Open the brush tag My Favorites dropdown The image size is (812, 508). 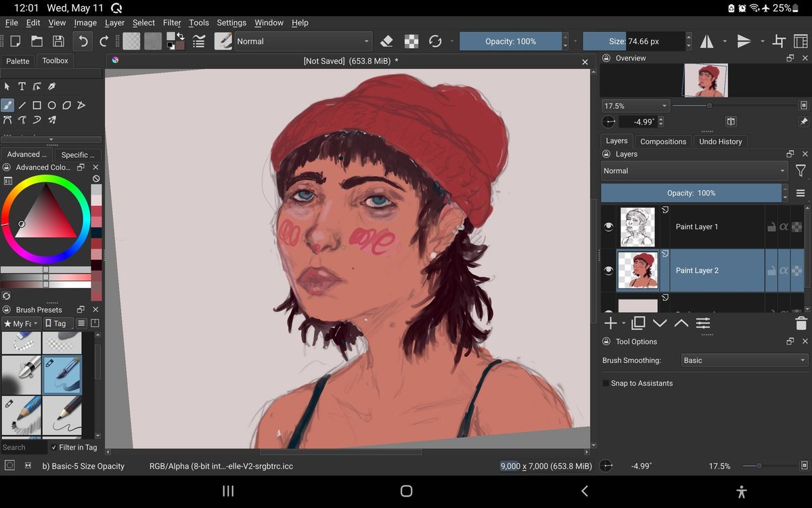[21, 323]
